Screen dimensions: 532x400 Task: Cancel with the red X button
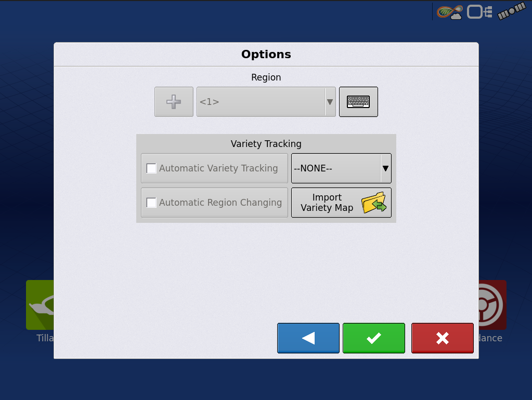442,338
